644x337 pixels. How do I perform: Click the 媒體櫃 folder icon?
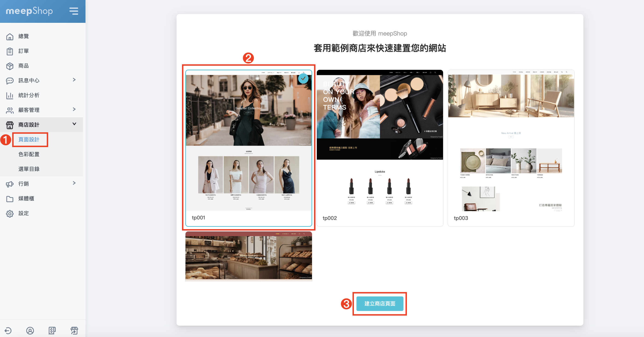coord(10,199)
